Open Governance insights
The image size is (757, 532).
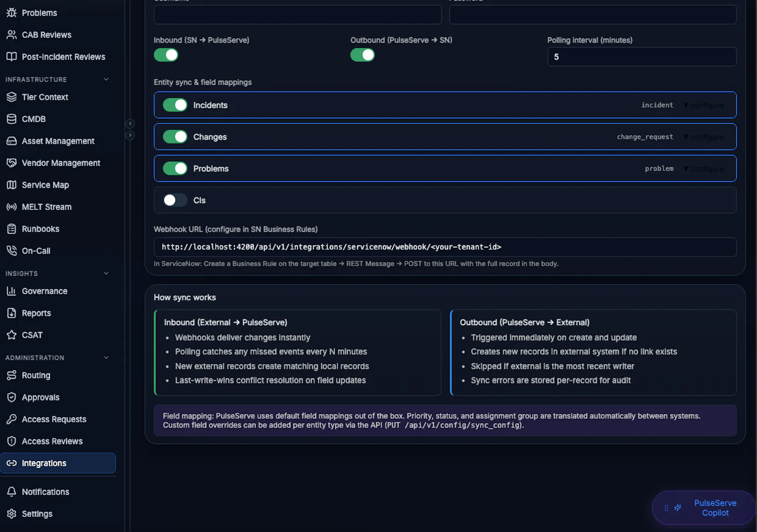point(58,291)
